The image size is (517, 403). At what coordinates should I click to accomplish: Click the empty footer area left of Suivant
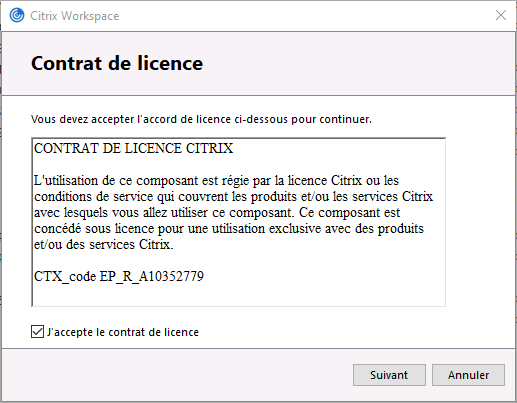[177, 375]
